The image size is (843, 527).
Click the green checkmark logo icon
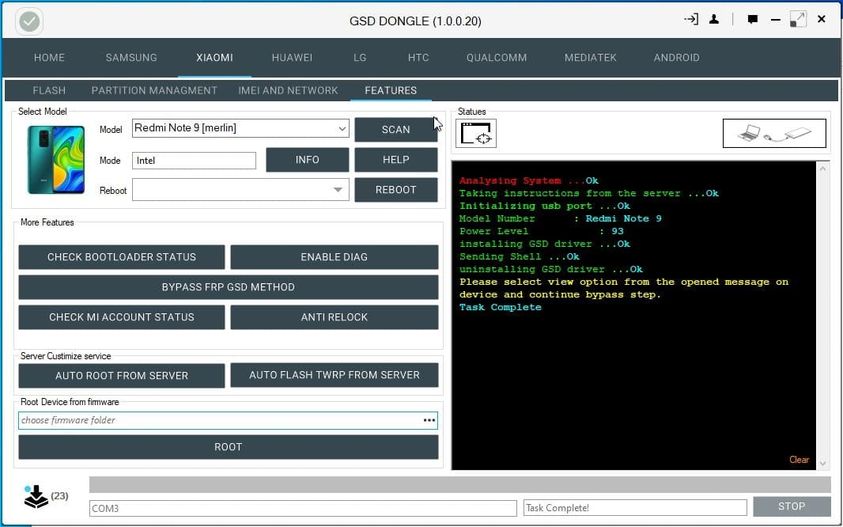[29, 22]
